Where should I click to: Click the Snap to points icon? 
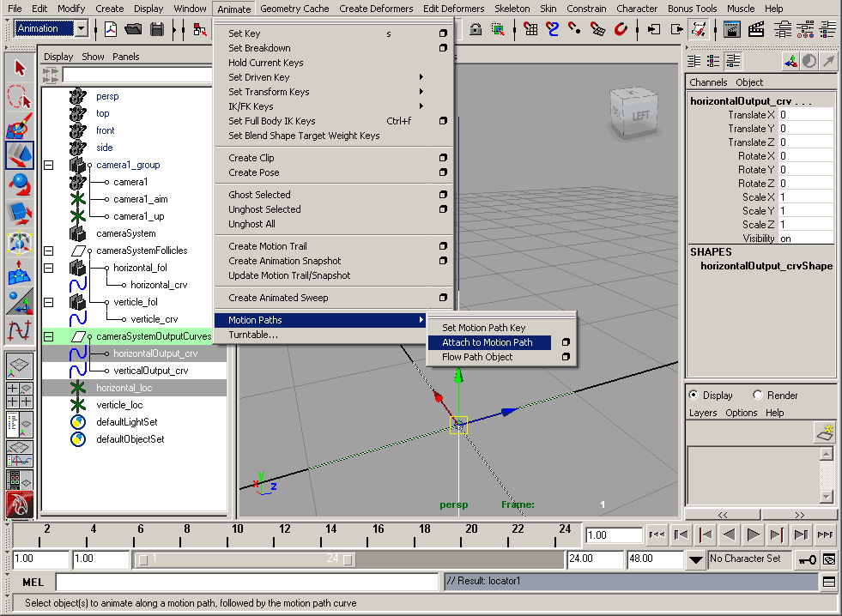pyautogui.click(x=574, y=29)
